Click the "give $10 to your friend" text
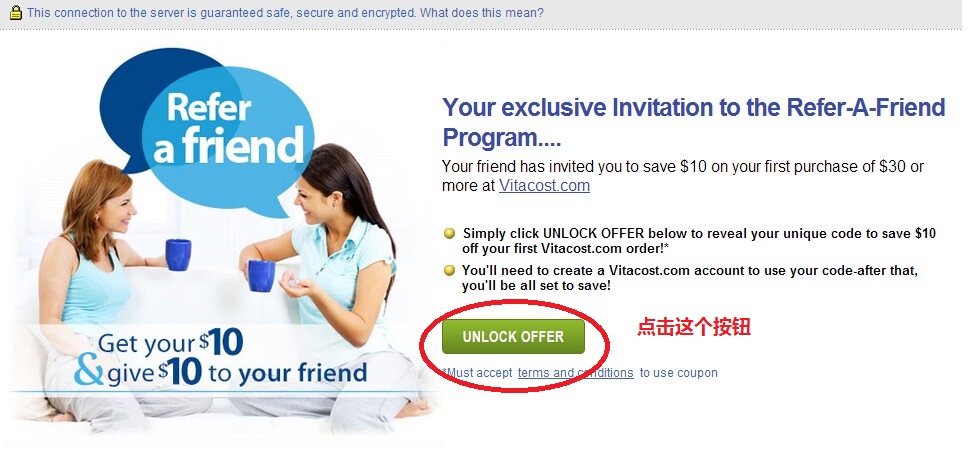This screenshot has width=969, height=460. [x=237, y=372]
